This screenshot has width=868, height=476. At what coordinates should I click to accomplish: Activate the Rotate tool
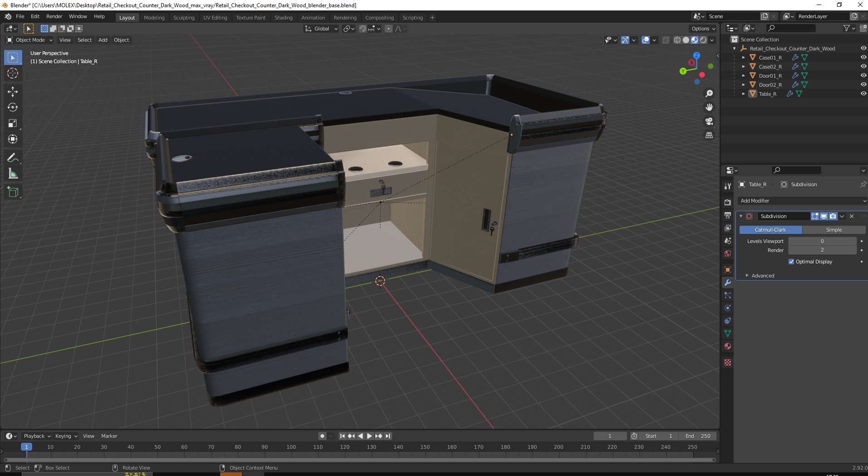(13, 108)
